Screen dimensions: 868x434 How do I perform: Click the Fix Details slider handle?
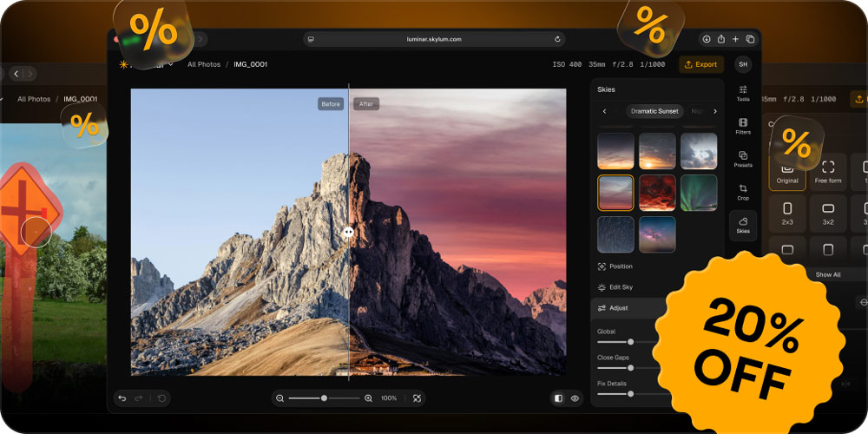pos(630,393)
